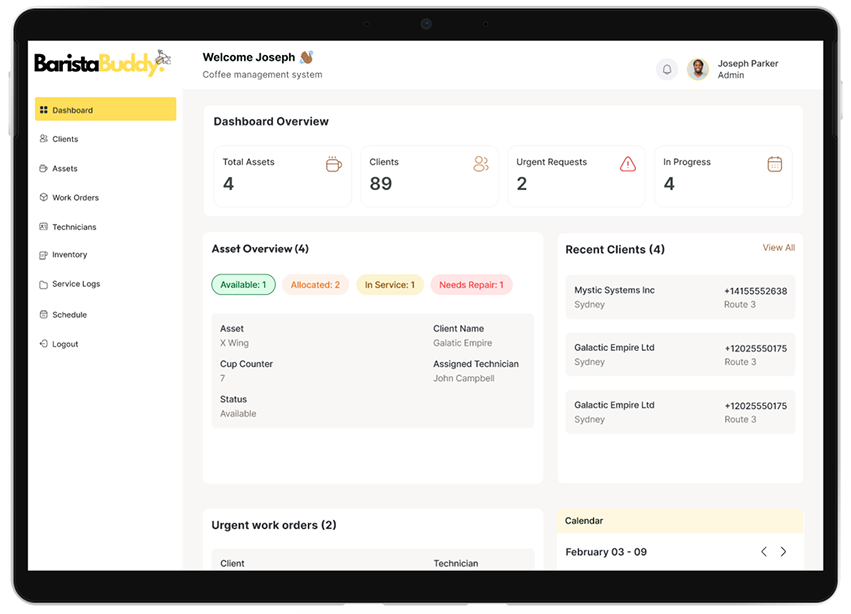Screen dimensions: 851x614
Task: Open Schedule via the calendar icon
Action: [x=43, y=314]
